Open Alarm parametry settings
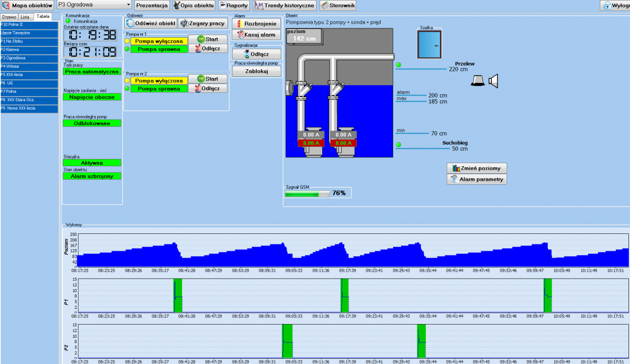630x364 pixels. 477,179
